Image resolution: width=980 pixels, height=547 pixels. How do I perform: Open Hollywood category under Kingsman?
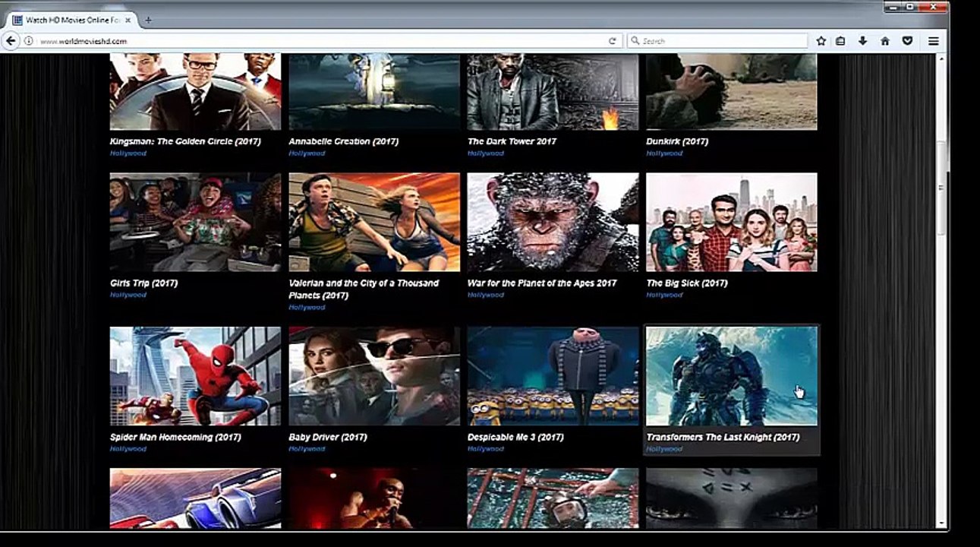coord(128,153)
